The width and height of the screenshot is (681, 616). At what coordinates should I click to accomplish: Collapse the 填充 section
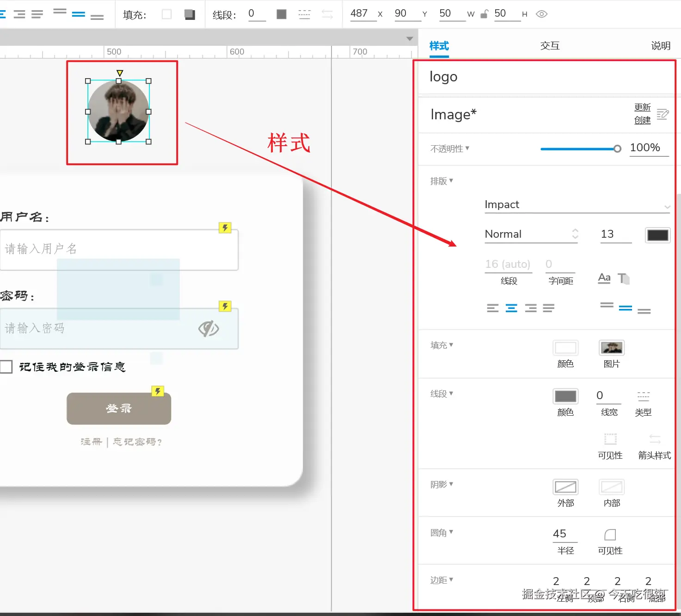coord(442,345)
